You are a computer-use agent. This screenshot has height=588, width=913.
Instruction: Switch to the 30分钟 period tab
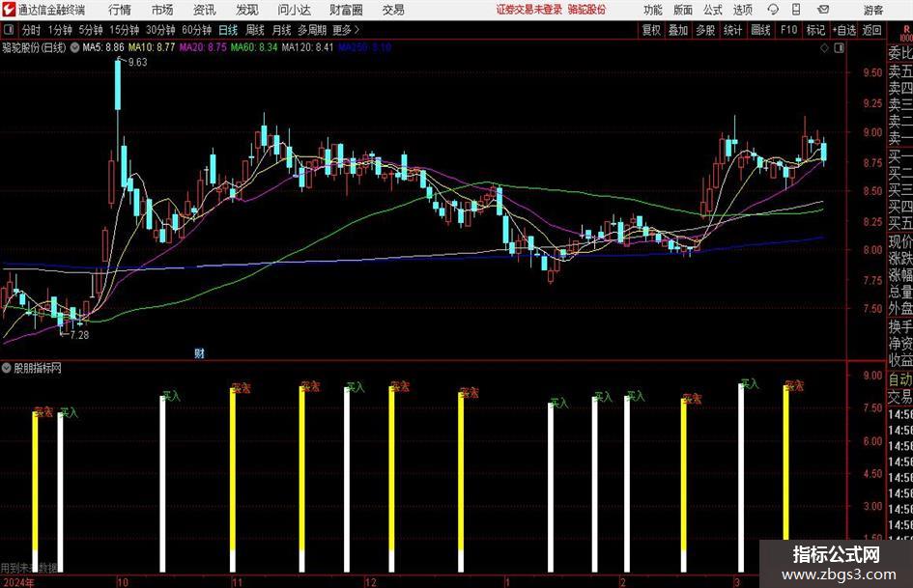pos(160,30)
